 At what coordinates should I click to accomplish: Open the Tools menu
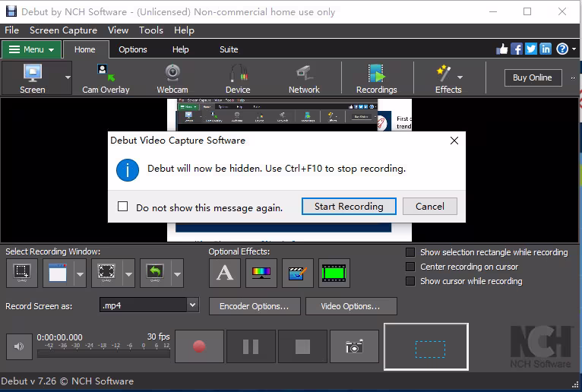pyautogui.click(x=151, y=30)
